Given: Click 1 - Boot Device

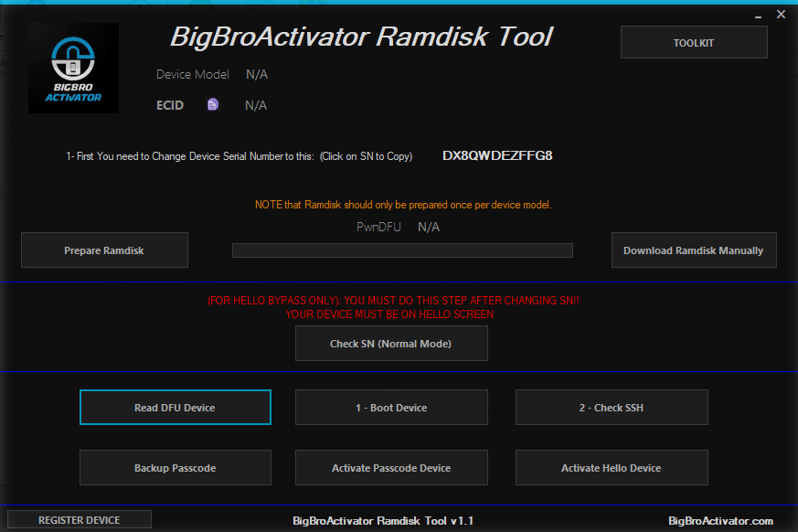Looking at the screenshot, I should 391,407.
